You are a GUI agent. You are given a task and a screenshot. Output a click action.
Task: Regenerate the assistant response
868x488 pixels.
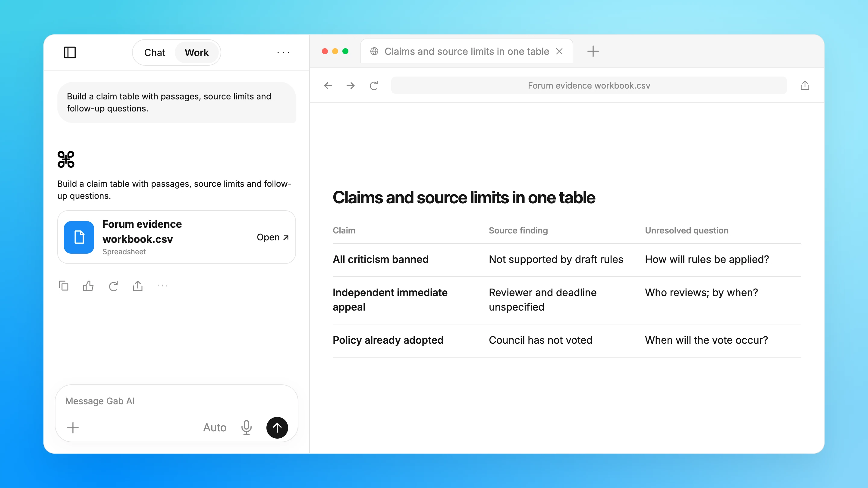[x=113, y=286]
